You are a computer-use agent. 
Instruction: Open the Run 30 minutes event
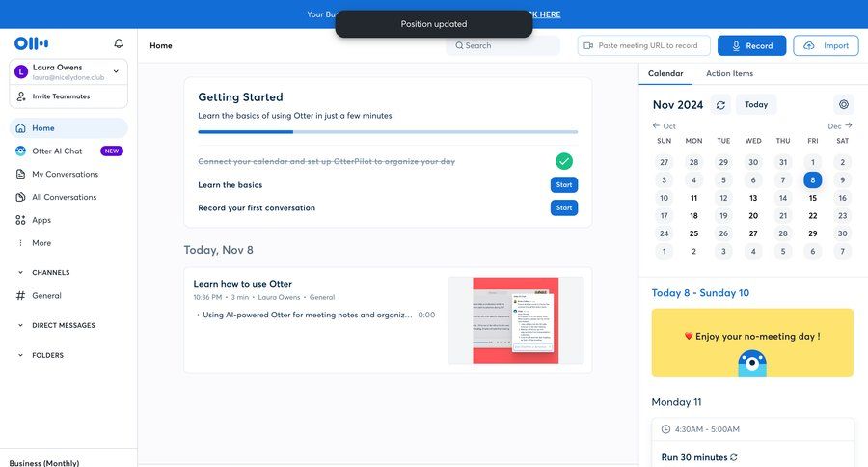tap(694, 457)
